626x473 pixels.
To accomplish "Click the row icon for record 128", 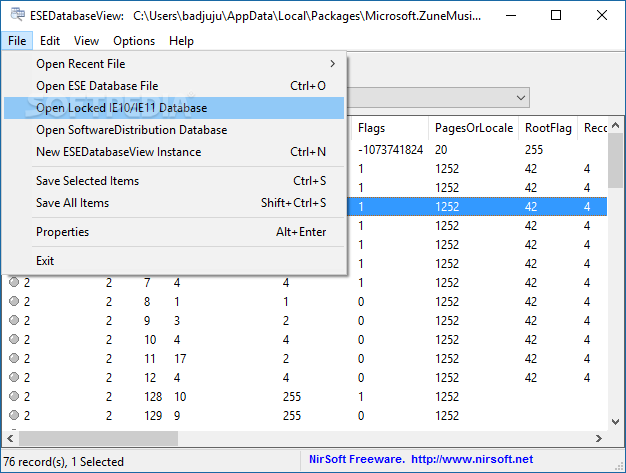I will (14, 396).
